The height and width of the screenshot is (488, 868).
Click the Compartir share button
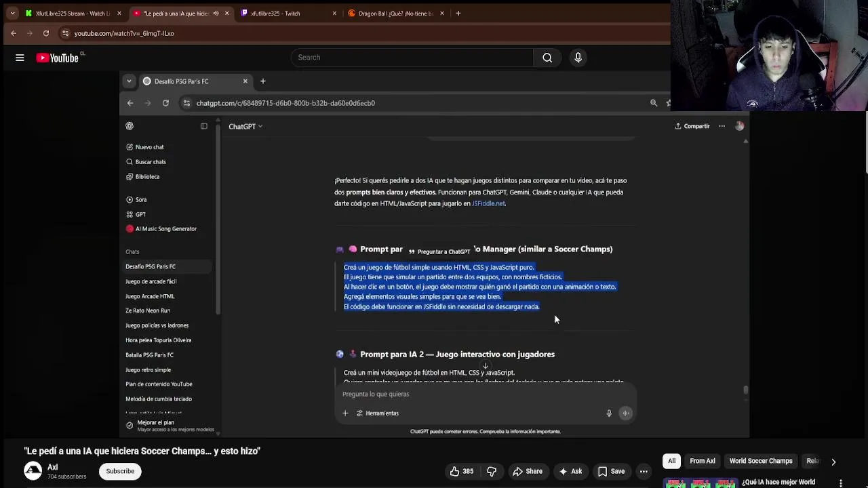click(692, 126)
